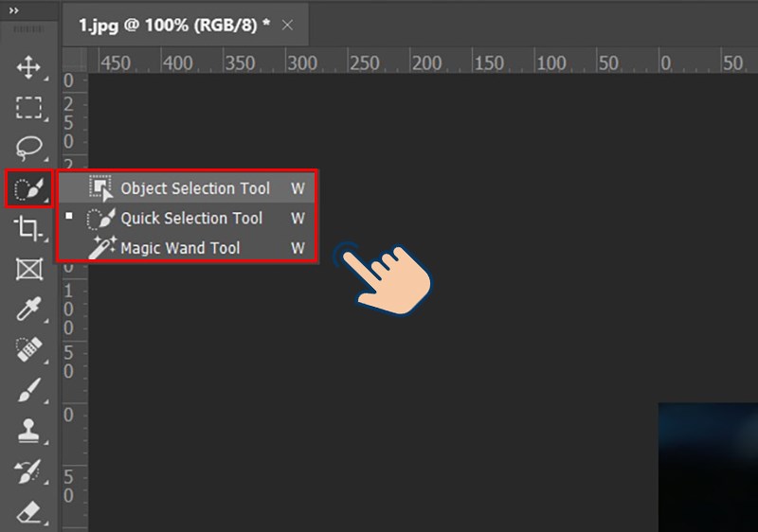The image size is (758, 532).
Task: Pick the Brush tool
Action: (x=29, y=391)
